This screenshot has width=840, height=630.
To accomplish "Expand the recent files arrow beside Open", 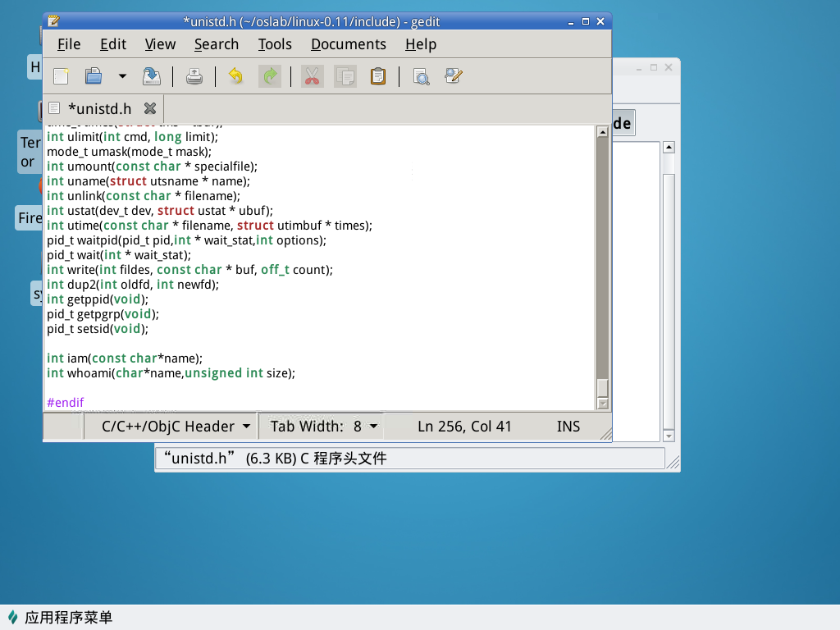I will point(122,76).
